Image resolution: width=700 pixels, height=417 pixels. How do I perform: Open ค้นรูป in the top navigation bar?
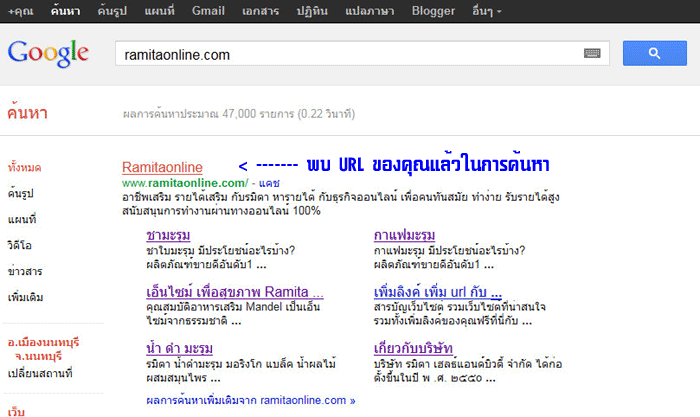click(x=112, y=11)
